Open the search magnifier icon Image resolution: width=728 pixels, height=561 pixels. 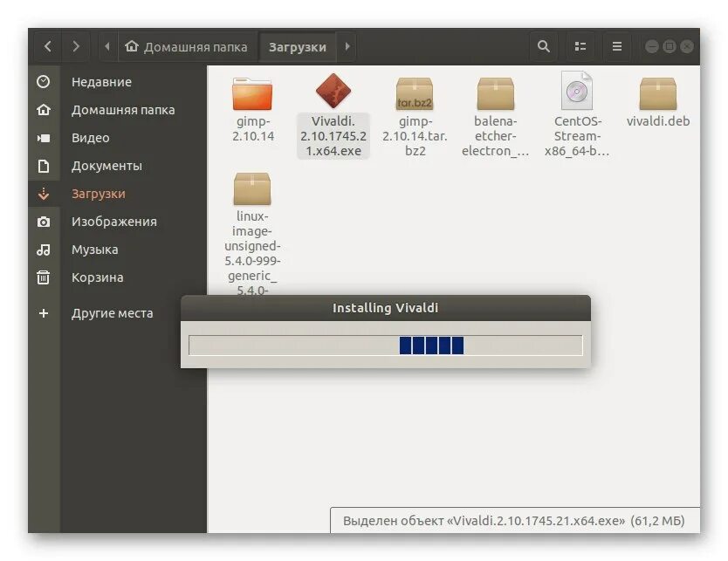click(x=544, y=46)
